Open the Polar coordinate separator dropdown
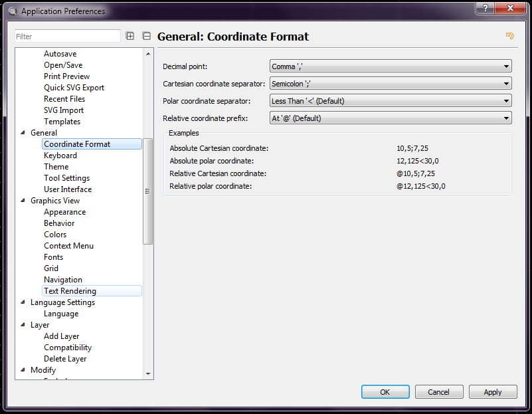Image resolution: width=532 pixels, height=414 pixels. pos(391,101)
